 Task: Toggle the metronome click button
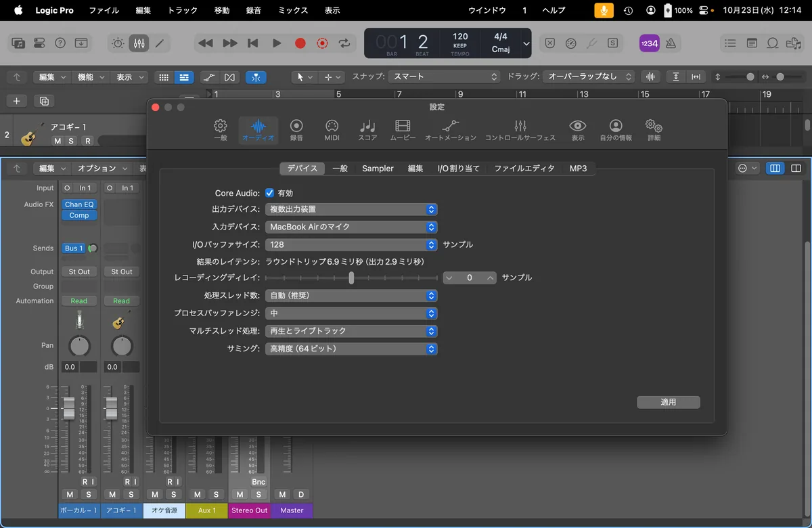coord(671,43)
